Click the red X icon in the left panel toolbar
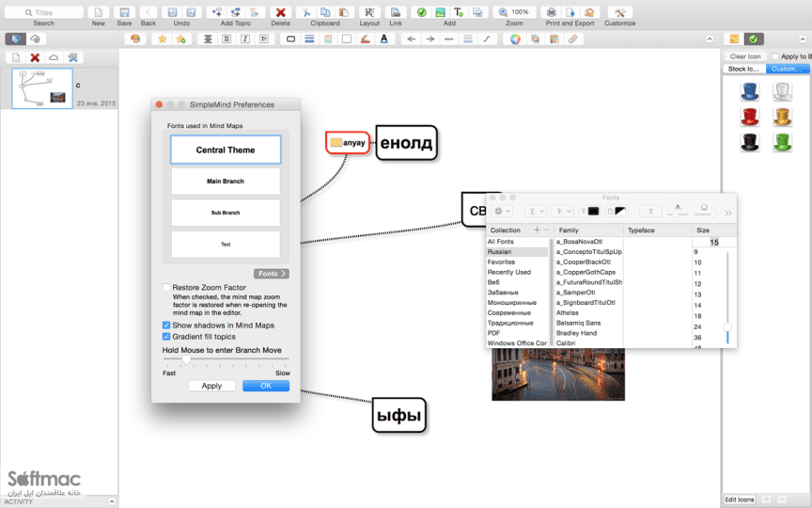The image size is (812, 508). (x=35, y=57)
